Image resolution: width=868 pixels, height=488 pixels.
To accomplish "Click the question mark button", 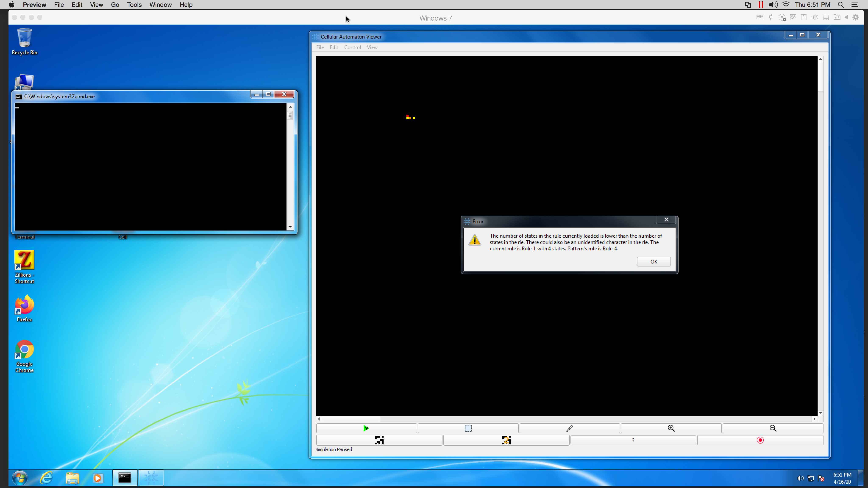I will pyautogui.click(x=633, y=440).
